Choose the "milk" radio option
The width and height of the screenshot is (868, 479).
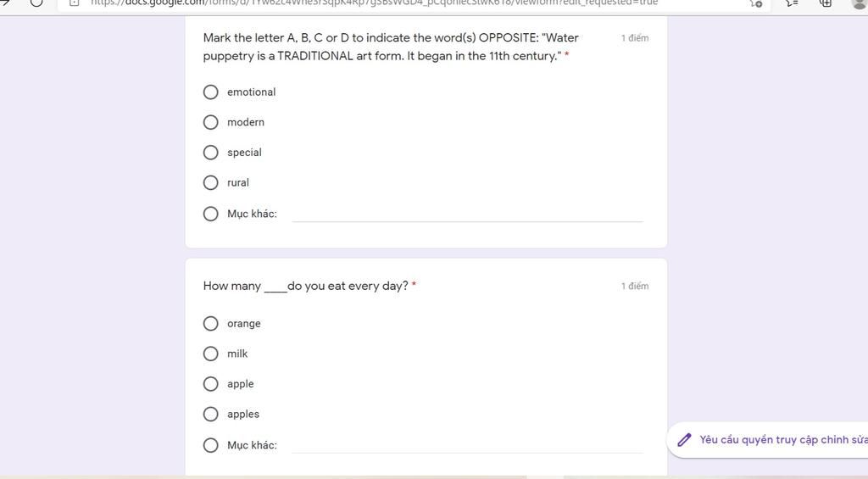pyautogui.click(x=211, y=354)
